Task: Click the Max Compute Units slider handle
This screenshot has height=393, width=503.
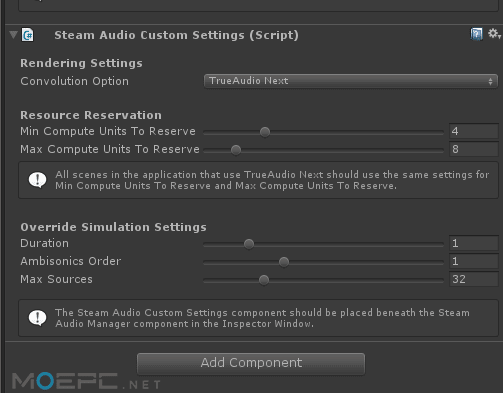Action: click(x=236, y=150)
